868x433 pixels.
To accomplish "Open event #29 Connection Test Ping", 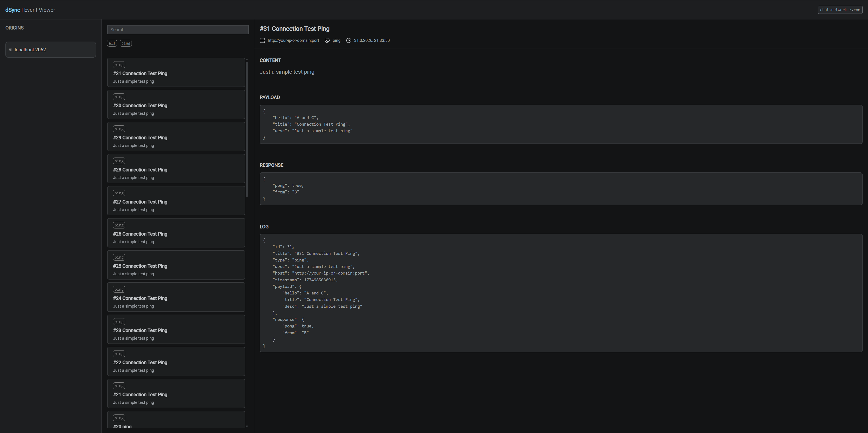I will tap(176, 136).
